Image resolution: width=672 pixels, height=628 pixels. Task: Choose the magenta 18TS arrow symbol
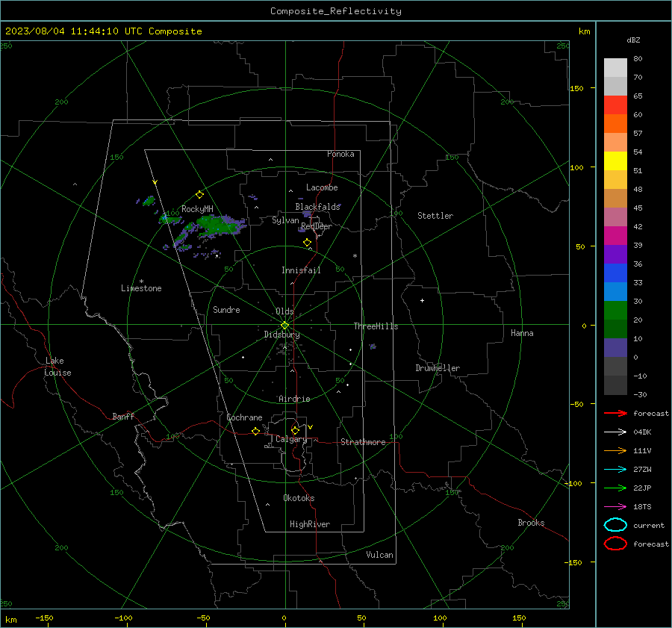(x=615, y=507)
